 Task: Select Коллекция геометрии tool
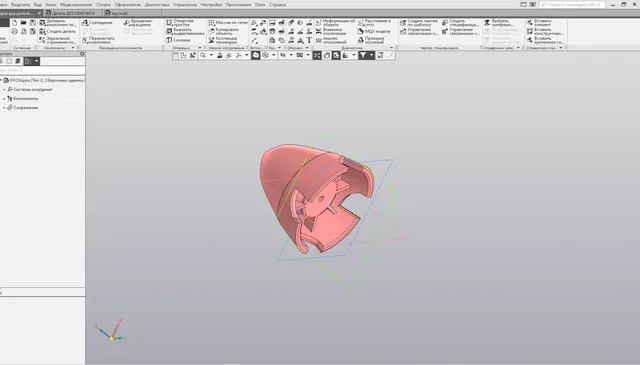coord(223,40)
